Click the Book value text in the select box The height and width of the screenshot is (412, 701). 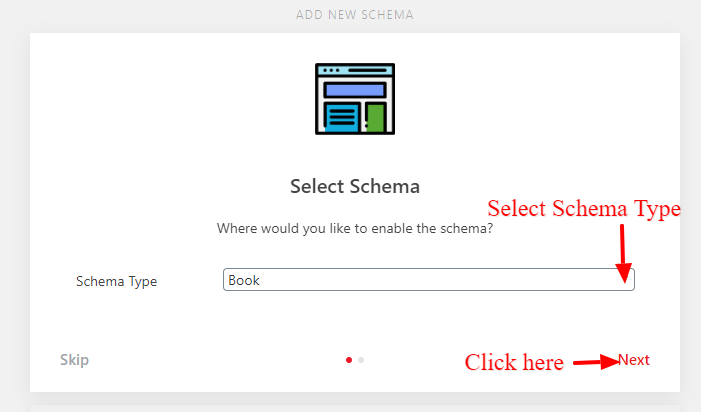point(244,280)
